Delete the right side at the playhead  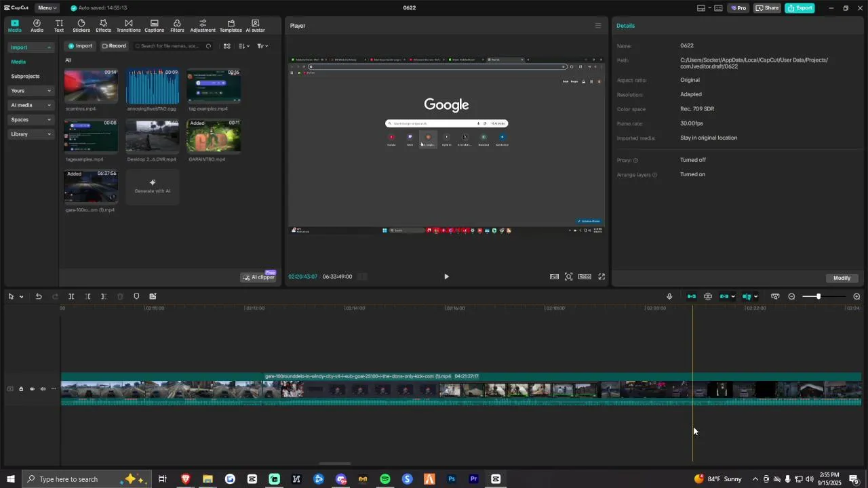[x=104, y=296]
